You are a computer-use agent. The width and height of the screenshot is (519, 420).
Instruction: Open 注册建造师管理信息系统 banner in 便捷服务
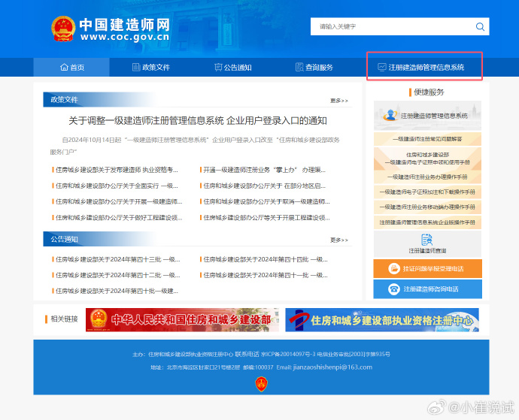(x=427, y=116)
